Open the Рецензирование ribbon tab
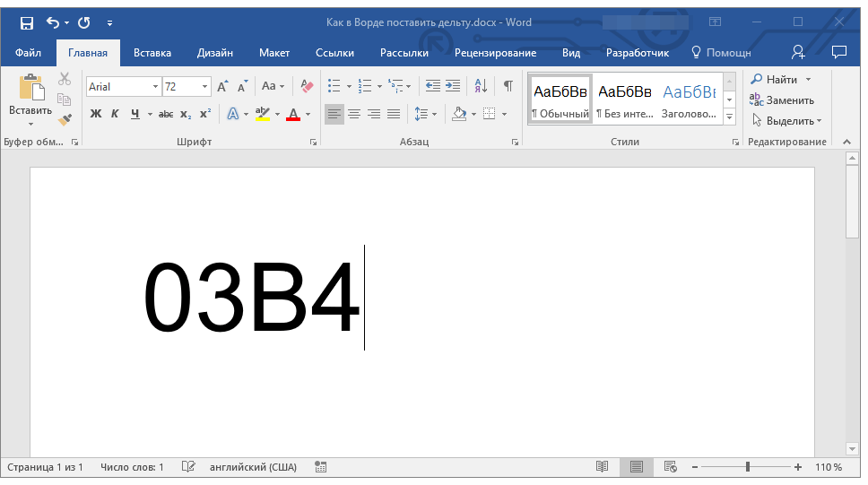Viewport: 868px width, 485px height. 495,53
